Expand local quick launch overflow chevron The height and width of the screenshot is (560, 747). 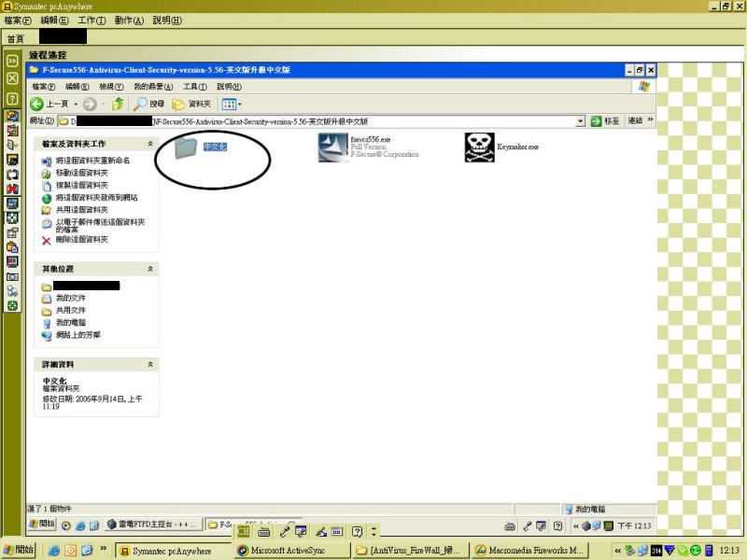tap(103, 549)
